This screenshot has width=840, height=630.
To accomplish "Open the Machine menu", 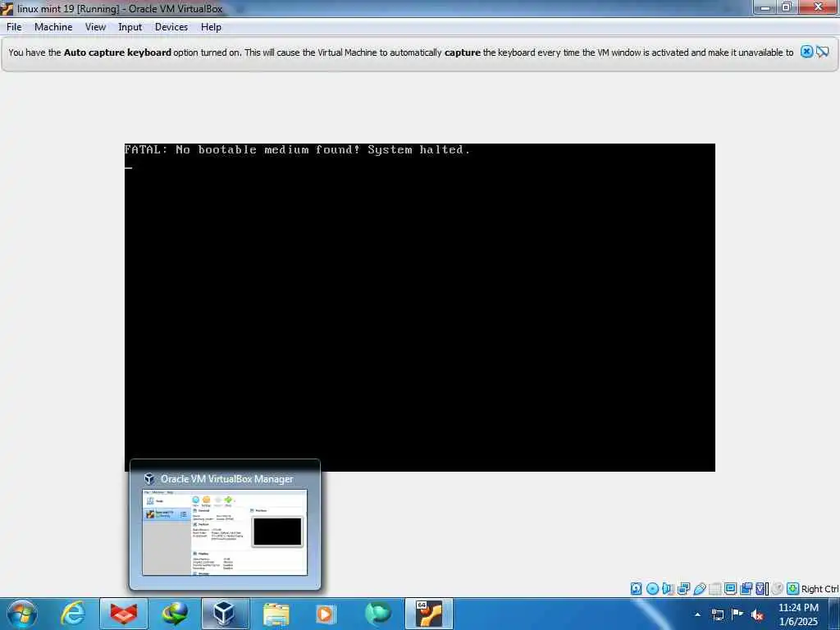I will click(53, 27).
